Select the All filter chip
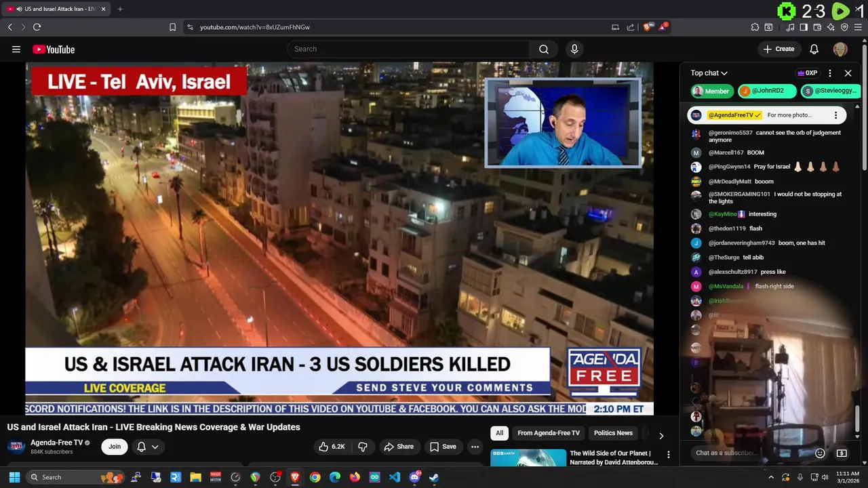This screenshot has height=488, width=868. [x=500, y=433]
